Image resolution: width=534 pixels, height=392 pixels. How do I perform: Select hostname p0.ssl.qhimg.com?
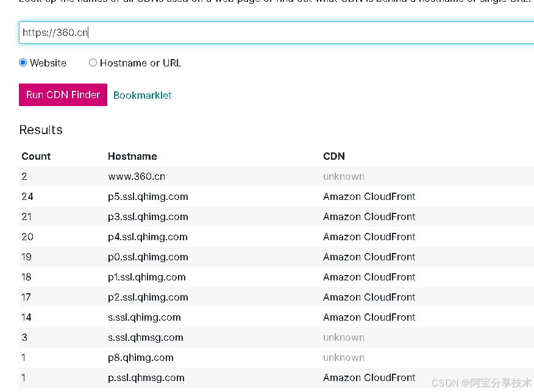(148, 257)
